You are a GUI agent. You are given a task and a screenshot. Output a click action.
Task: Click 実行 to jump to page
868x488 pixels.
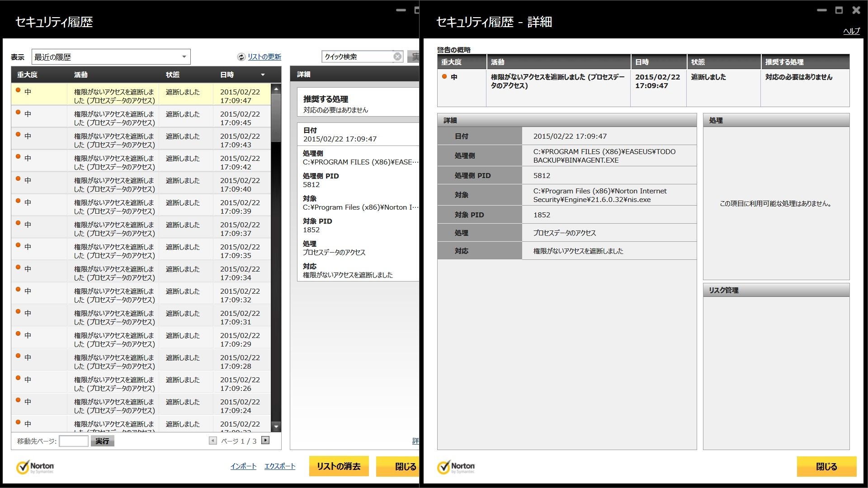(x=102, y=441)
